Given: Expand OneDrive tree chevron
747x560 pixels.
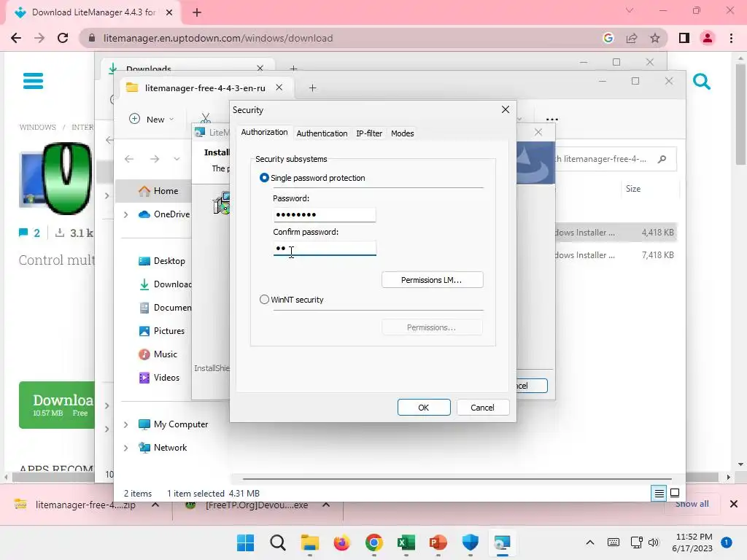Looking at the screenshot, I should [x=125, y=215].
